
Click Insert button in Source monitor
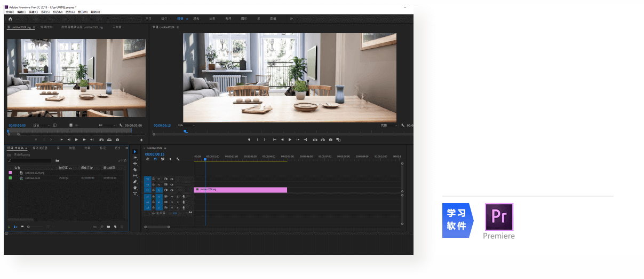(x=102, y=139)
